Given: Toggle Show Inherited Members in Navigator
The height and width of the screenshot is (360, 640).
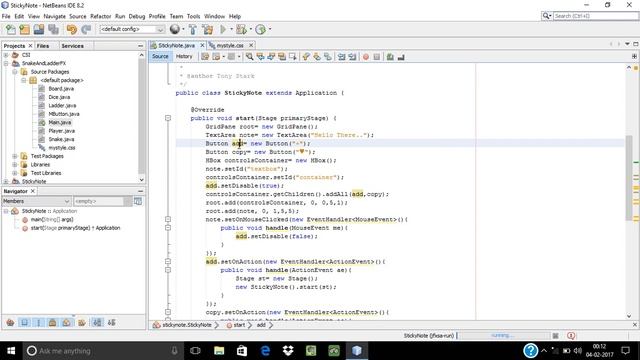Looking at the screenshot, I should pos(11,322).
